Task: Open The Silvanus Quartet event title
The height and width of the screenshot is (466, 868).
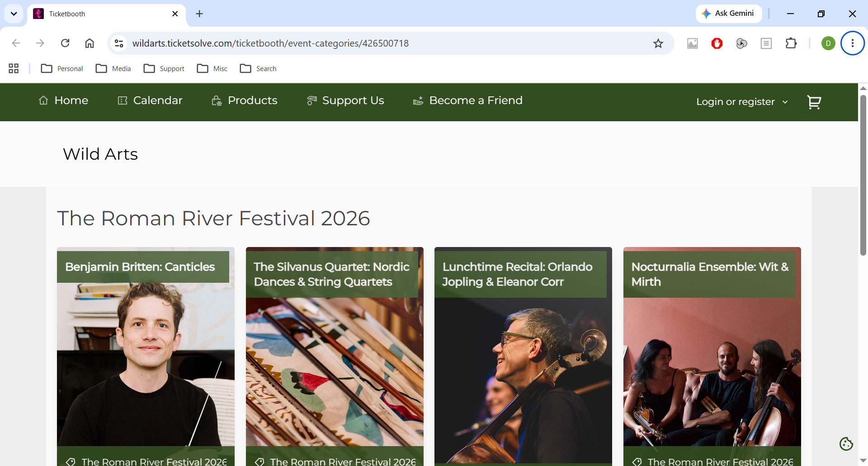Action: (331, 274)
